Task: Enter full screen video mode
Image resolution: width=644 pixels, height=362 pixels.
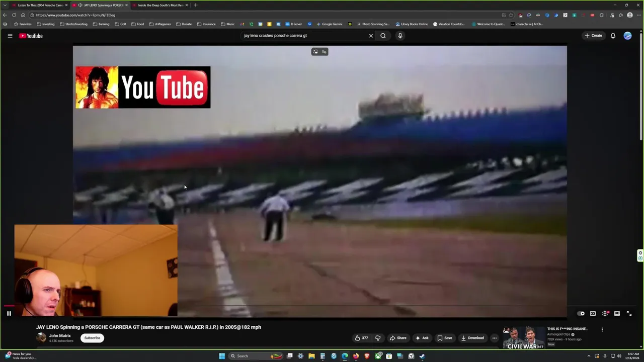Action: point(629,313)
